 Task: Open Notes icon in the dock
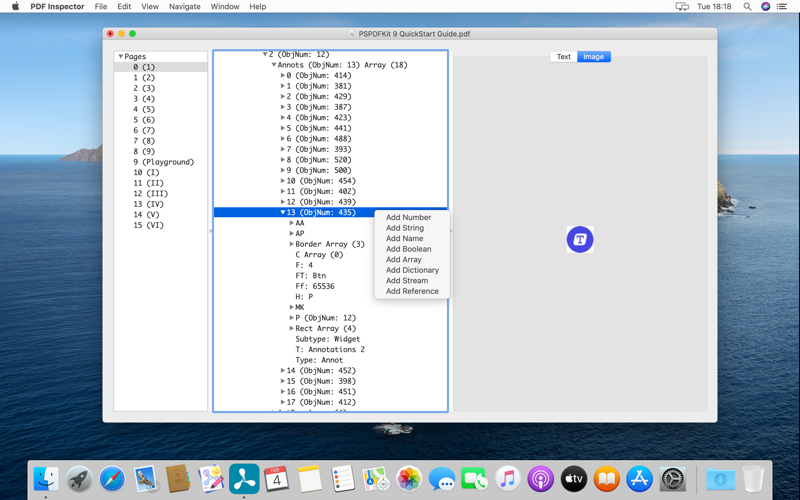[x=310, y=479]
